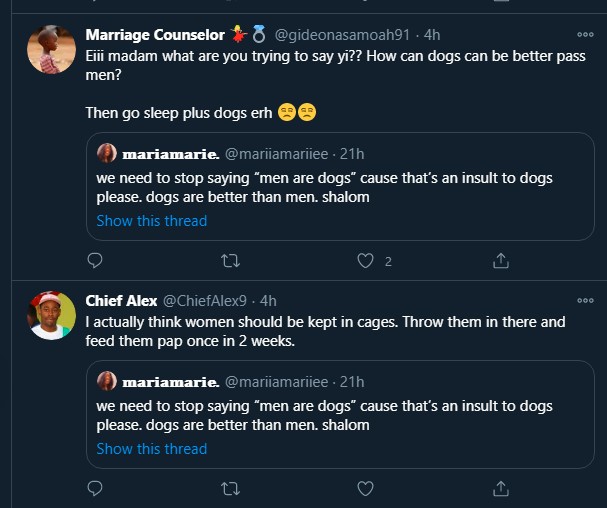The image size is (607, 508).
Task: Retweet Chief Alex's tweet
Action: coord(230,489)
